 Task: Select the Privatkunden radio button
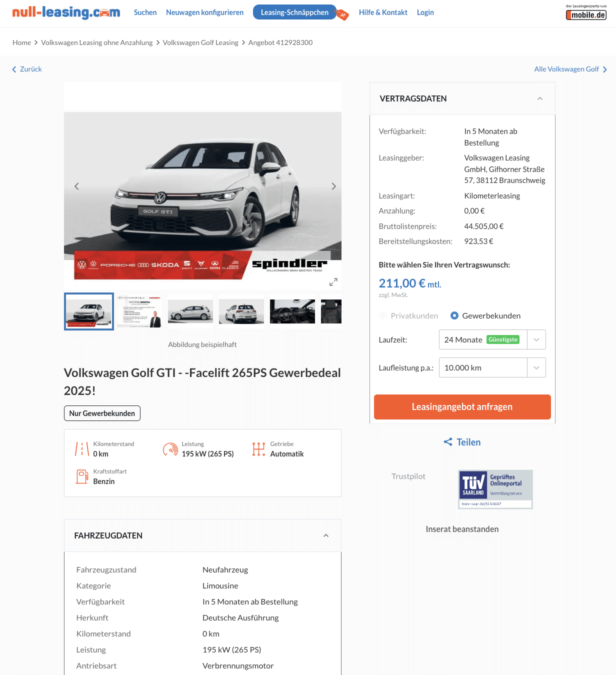point(383,315)
